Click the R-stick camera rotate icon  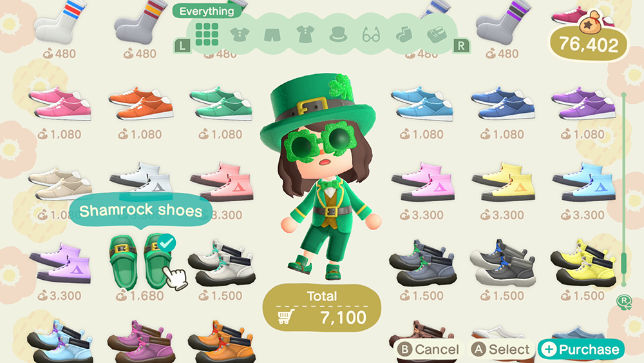point(624,302)
